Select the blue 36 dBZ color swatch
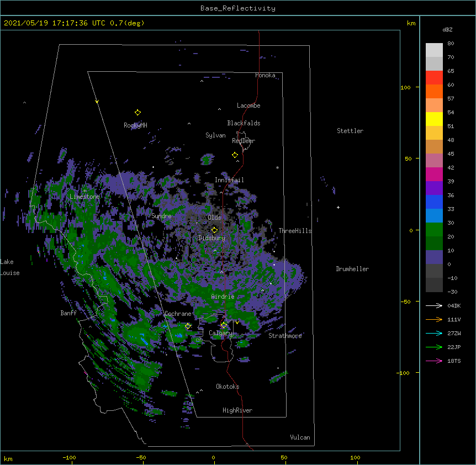This screenshot has width=476, height=465. click(x=434, y=202)
